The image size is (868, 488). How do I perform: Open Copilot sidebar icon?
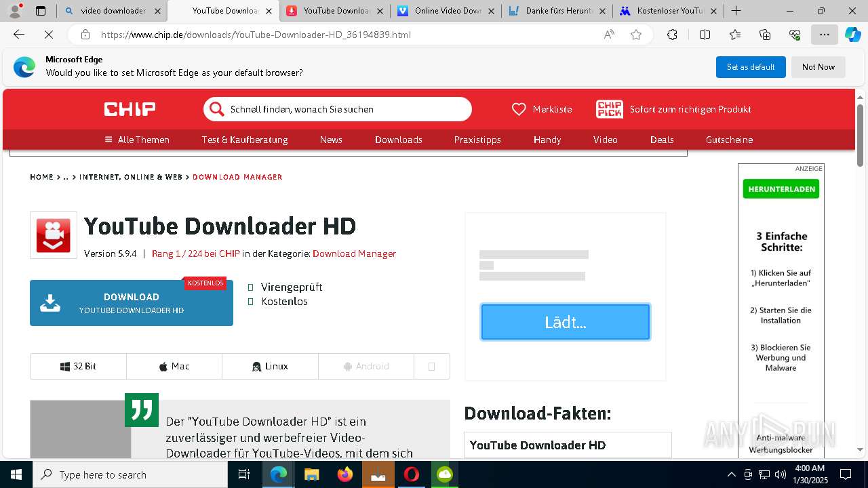853,35
